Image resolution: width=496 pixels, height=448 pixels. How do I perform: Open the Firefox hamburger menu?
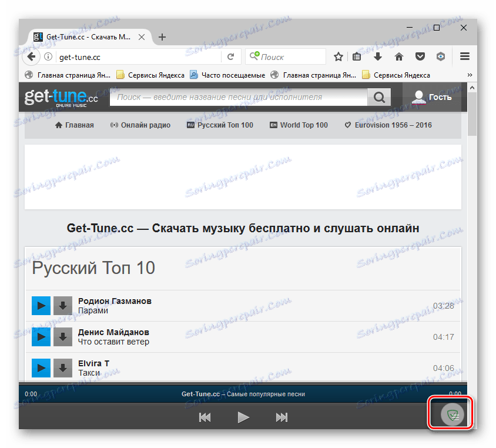(464, 56)
